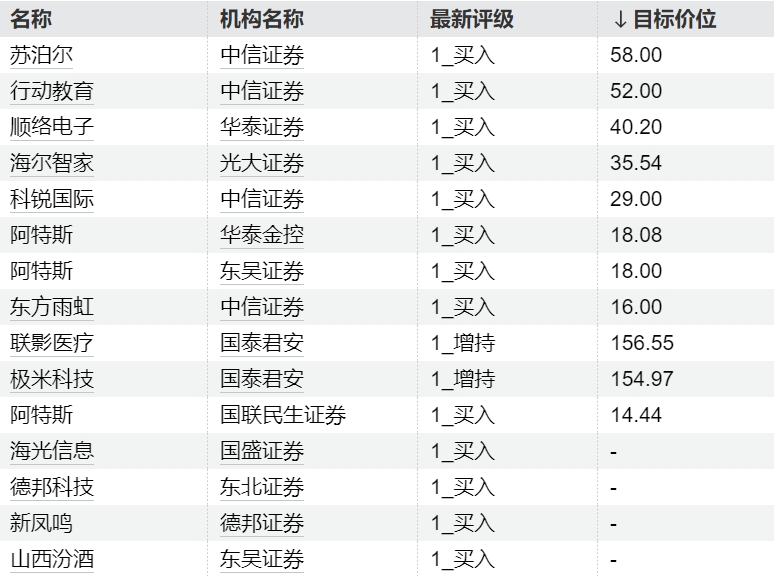Click the 光大证券 institution link
The height and width of the screenshot is (576, 774).
coord(262,163)
